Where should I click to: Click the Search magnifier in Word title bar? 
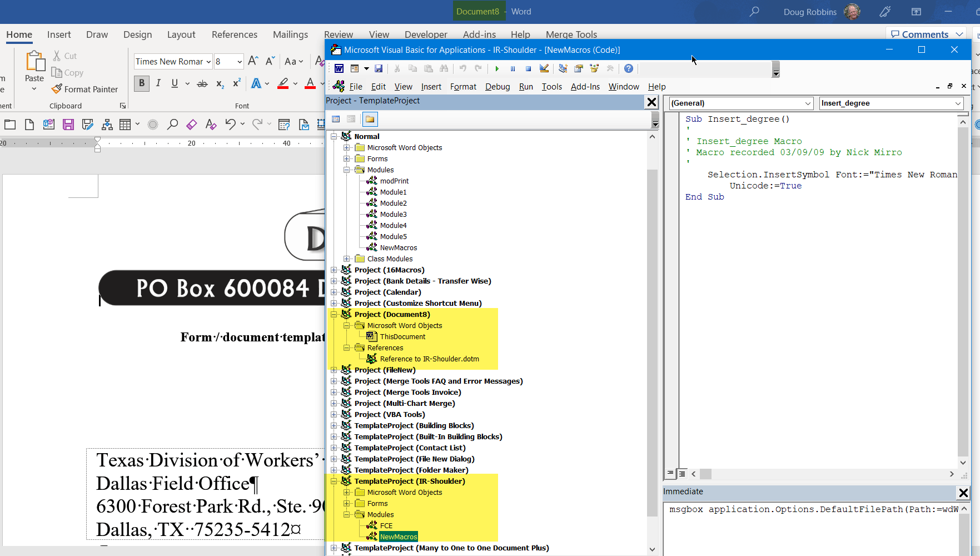click(754, 12)
